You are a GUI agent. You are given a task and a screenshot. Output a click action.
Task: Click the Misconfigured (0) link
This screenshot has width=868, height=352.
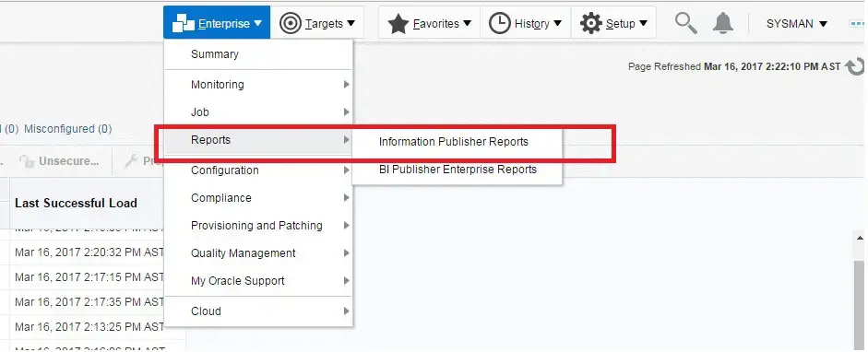pos(67,129)
